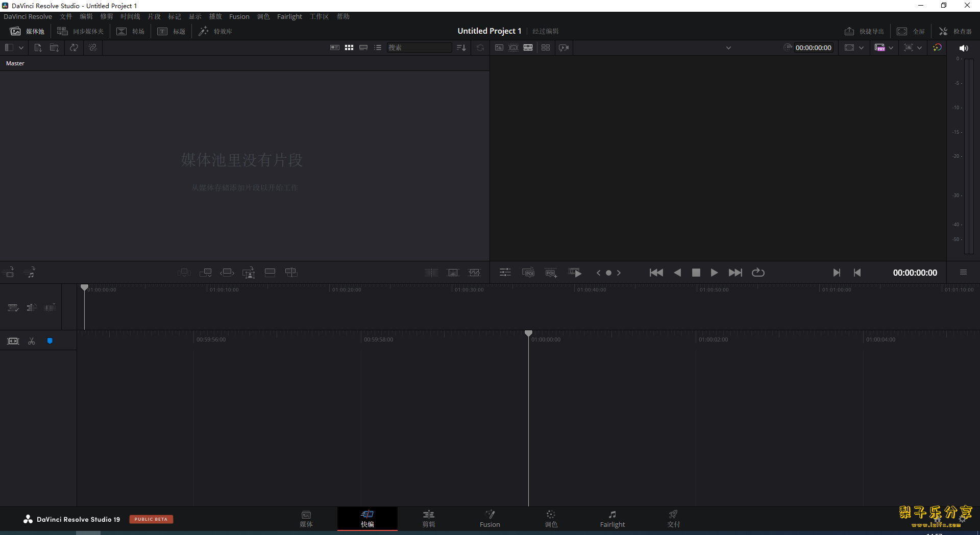The width and height of the screenshot is (980, 535).
Task: Open the bin list dropdown arrow
Action: click(21, 47)
